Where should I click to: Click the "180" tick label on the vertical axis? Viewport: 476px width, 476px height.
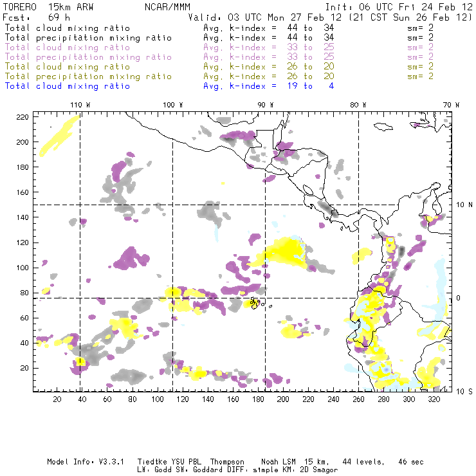coord(23,167)
